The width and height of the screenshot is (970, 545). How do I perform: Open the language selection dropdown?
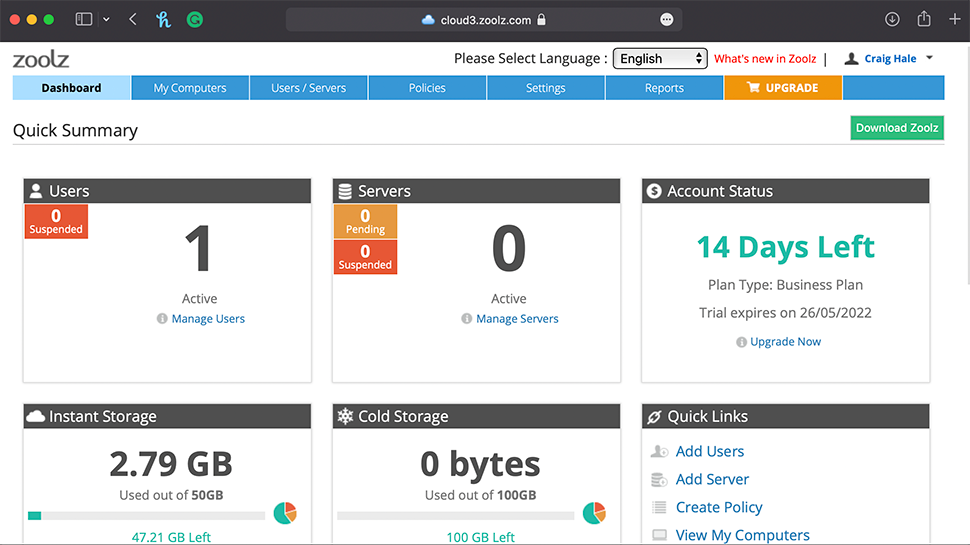point(660,59)
